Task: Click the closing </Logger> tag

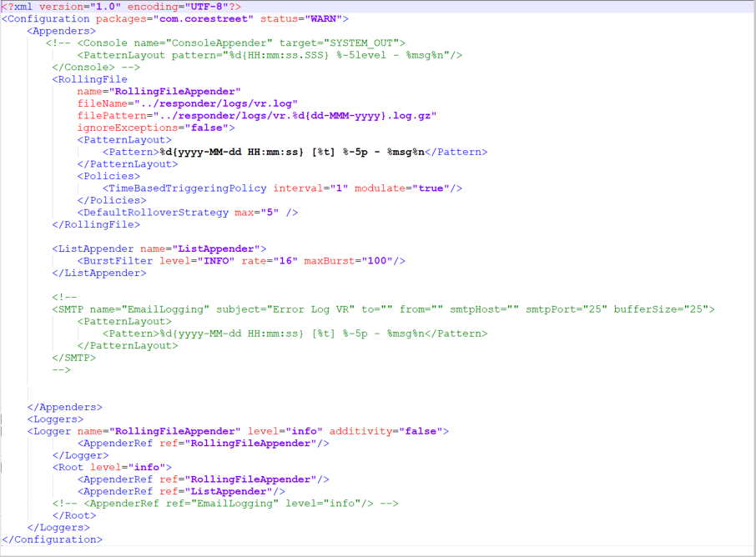Action: pyautogui.click(x=80, y=454)
